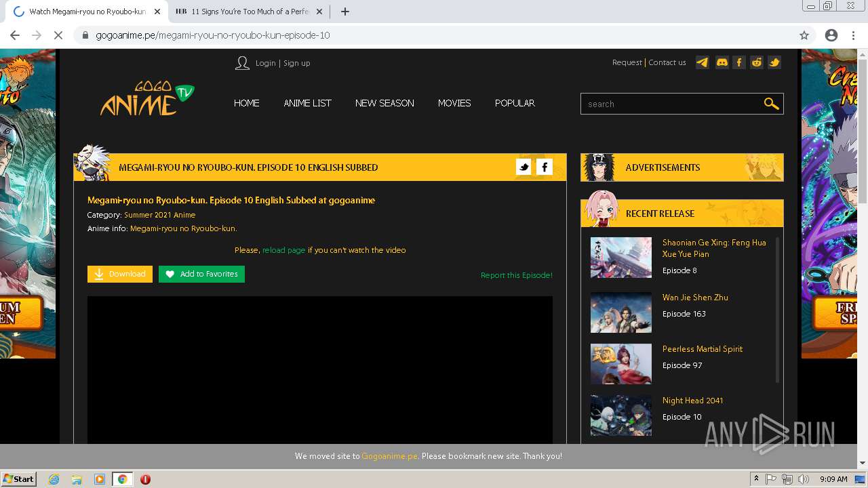Viewport: 868px width, 488px height.
Task: Click the volume tray icon
Action: coord(804,479)
